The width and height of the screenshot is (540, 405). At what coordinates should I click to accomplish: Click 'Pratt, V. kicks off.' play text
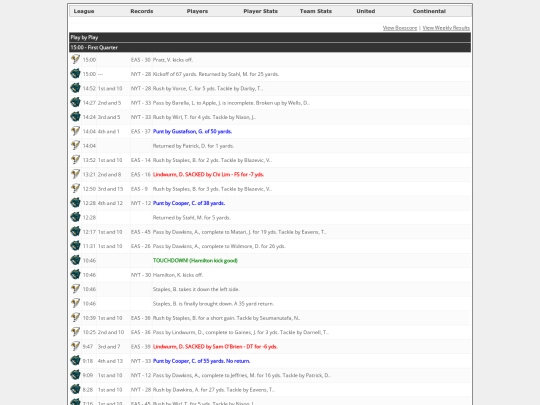pos(173,60)
